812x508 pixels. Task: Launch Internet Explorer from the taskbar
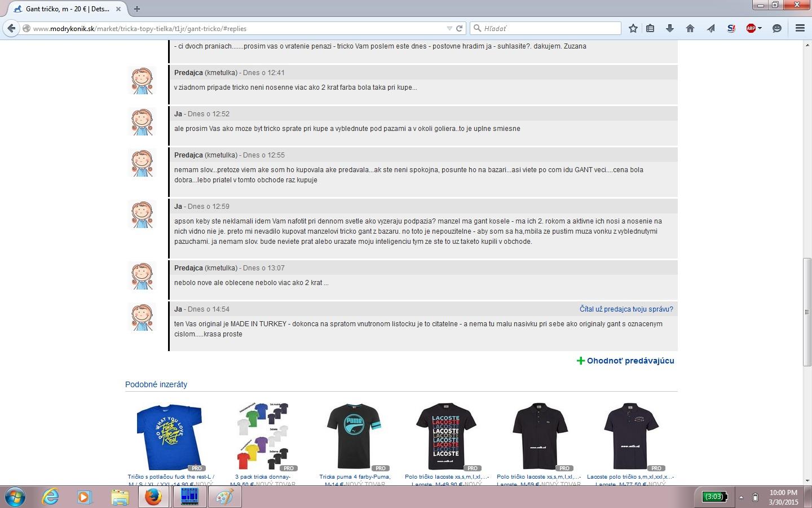(x=51, y=497)
